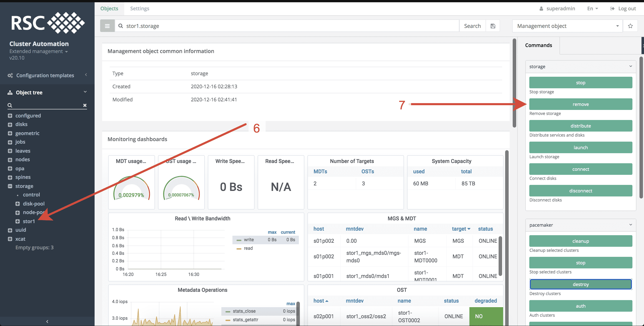Click the Search button

point(472,26)
